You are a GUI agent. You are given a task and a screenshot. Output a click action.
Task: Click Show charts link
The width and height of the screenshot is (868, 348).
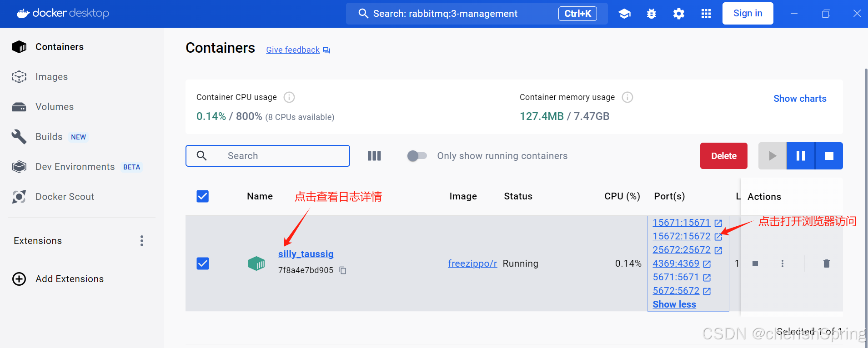click(x=800, y=99)
